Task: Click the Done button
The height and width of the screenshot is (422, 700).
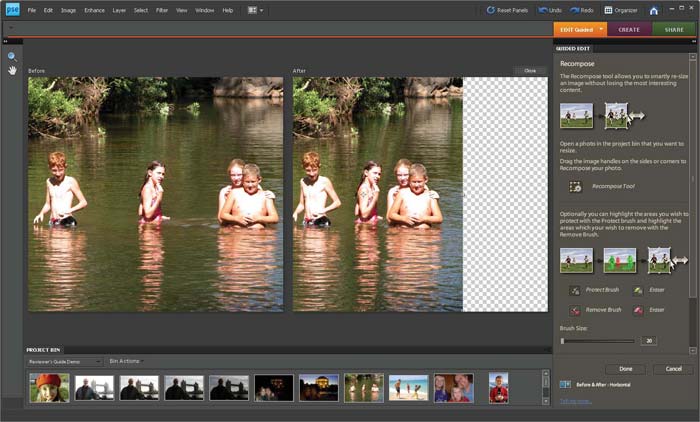Action: [x=625, y=369]
